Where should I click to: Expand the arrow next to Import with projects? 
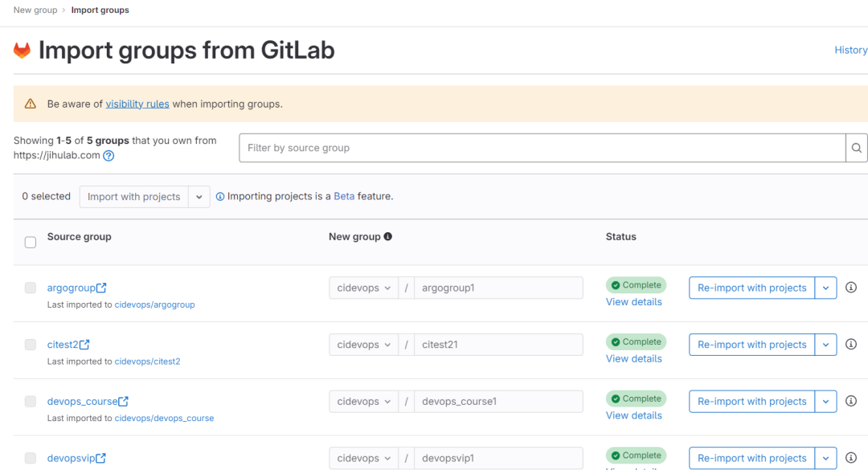point(199,196)
